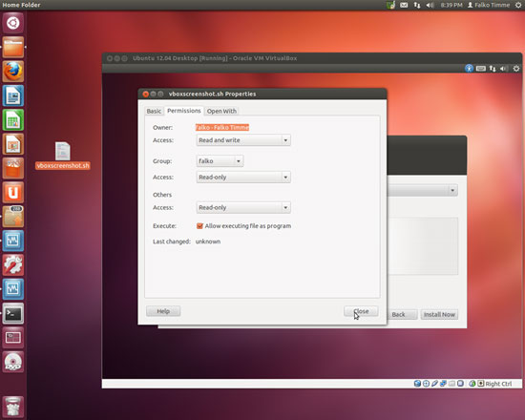Select vboxscreenshot.sh file on desktop

pos(63,156)
